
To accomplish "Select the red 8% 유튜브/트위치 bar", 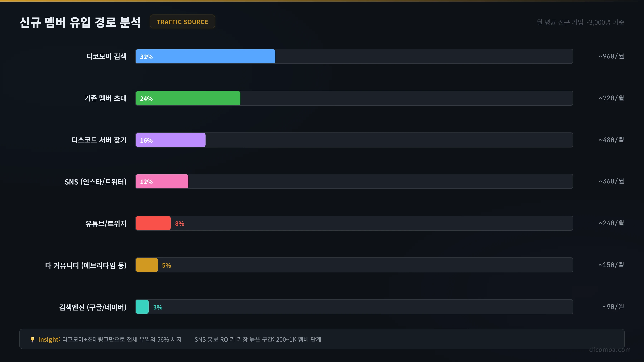I will coord(153,223).
